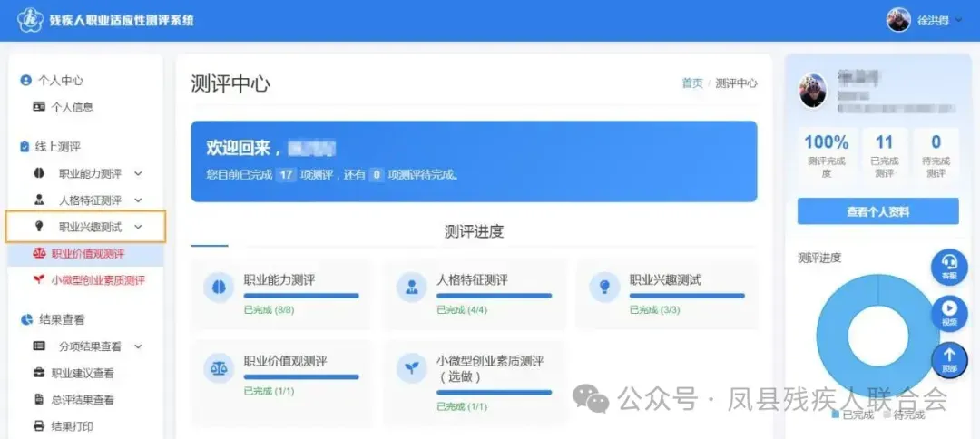Expand the 职业兴趣测试 sidebar item
Image resolution: width=980 pixels, height=439 pixels.
(x=100, y=227)
